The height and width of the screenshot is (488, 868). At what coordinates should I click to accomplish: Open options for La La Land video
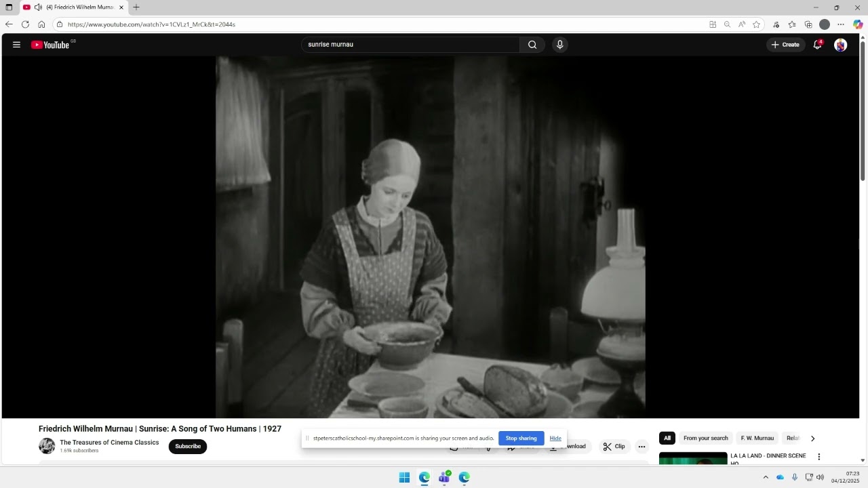point(818,457)
